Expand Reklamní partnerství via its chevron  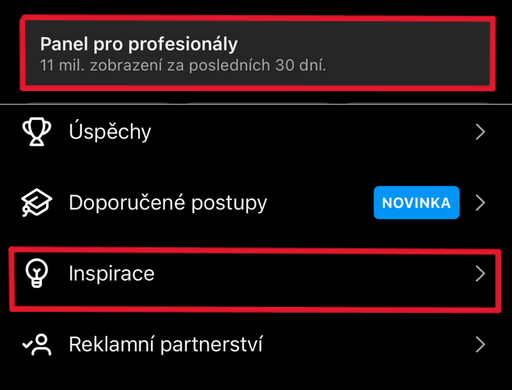coord(480,345)
